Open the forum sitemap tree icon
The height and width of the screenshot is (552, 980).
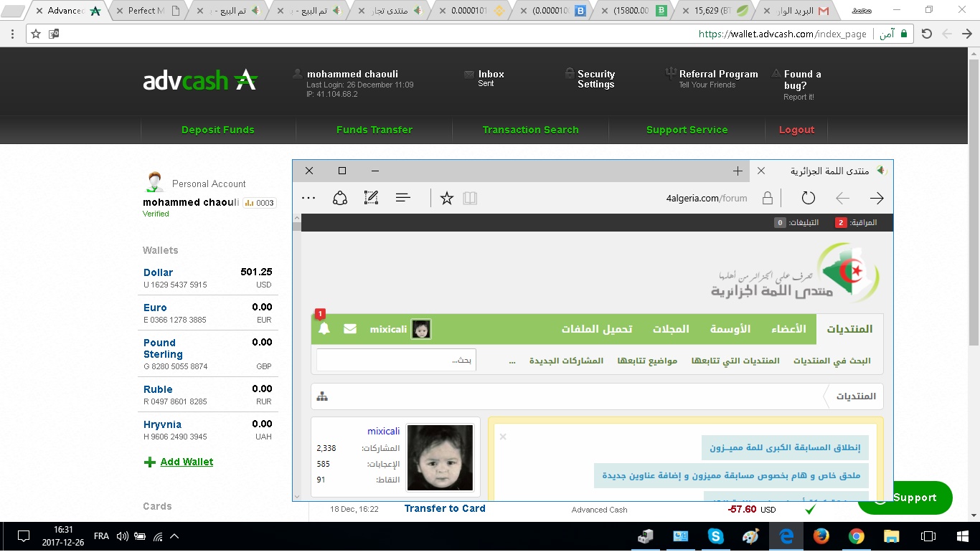(322, 396)
